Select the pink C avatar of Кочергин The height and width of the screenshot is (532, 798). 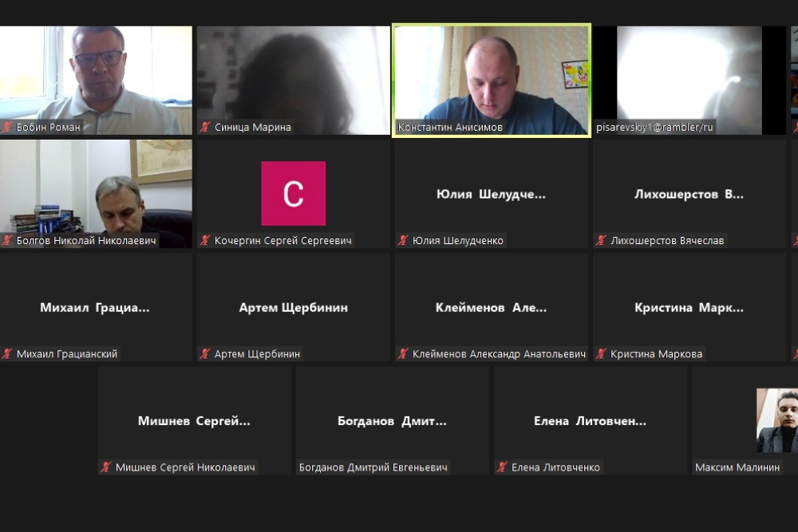294,193
